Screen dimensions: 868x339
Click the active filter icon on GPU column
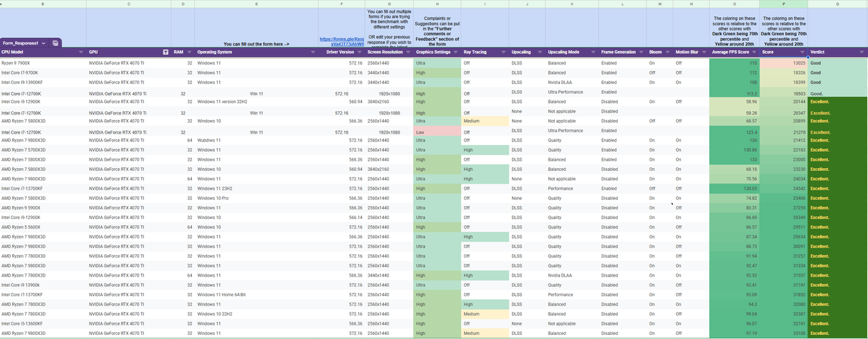[x=165, y=52]
